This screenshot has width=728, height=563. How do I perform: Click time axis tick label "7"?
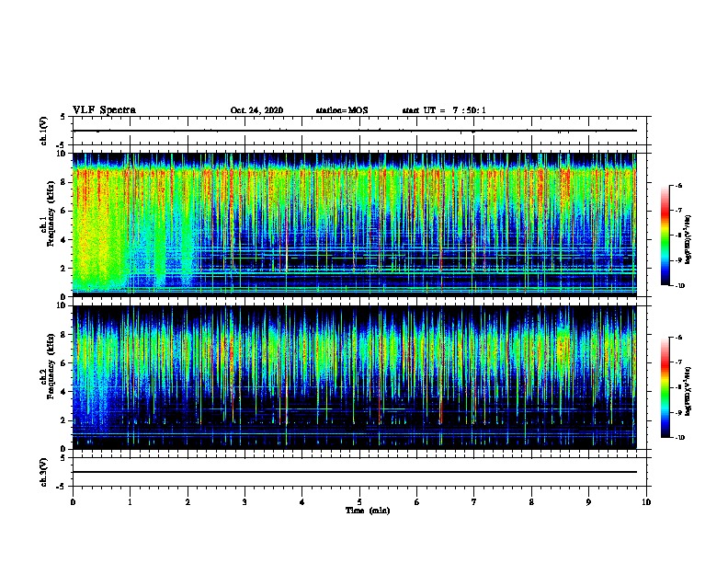(x=474, y=501)
